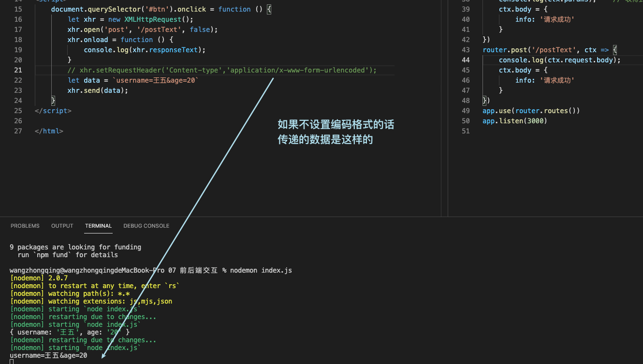Focus the terminal cursor on the last line

pos(12,362)
